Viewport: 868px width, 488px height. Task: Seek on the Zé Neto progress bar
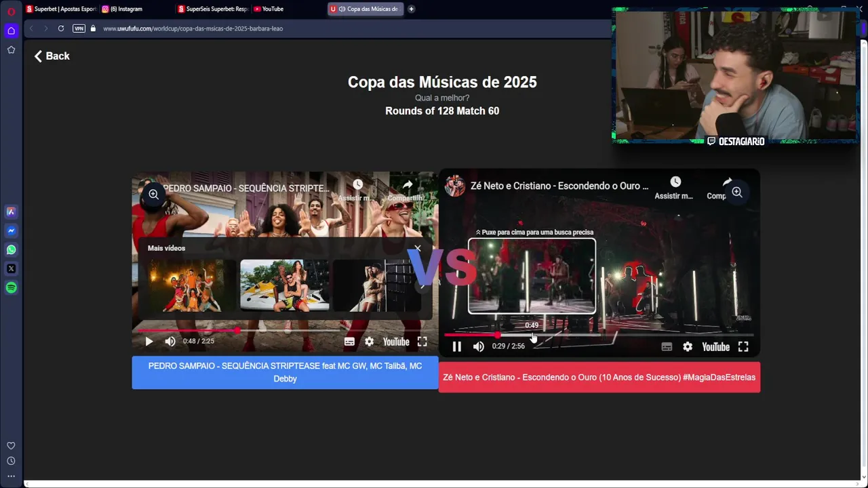(599, 335)
